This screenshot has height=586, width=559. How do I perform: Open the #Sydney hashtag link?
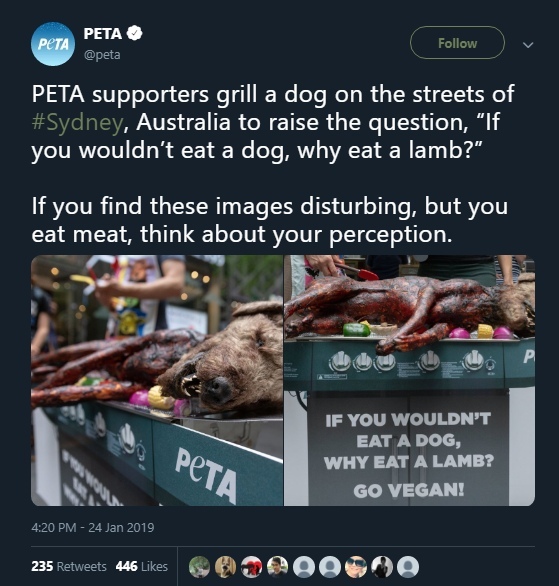click(x=77, y=122)
